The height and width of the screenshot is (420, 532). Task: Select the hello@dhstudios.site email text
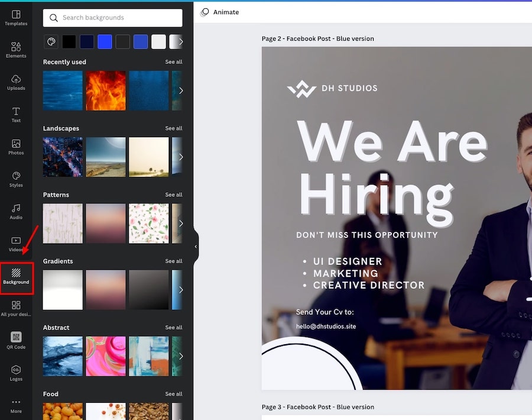coord(326,327)
